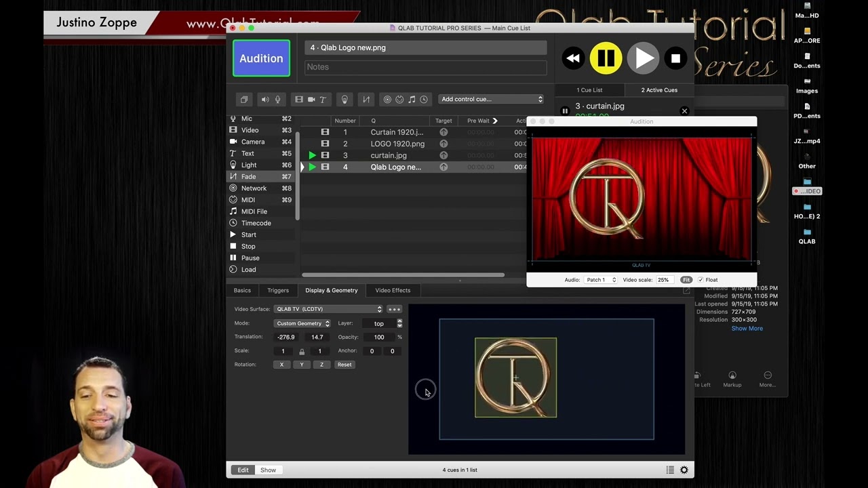Screen dimensions: 868x488
Task: Click target arrow for cue 2
Action: click(x=443, y=144)
